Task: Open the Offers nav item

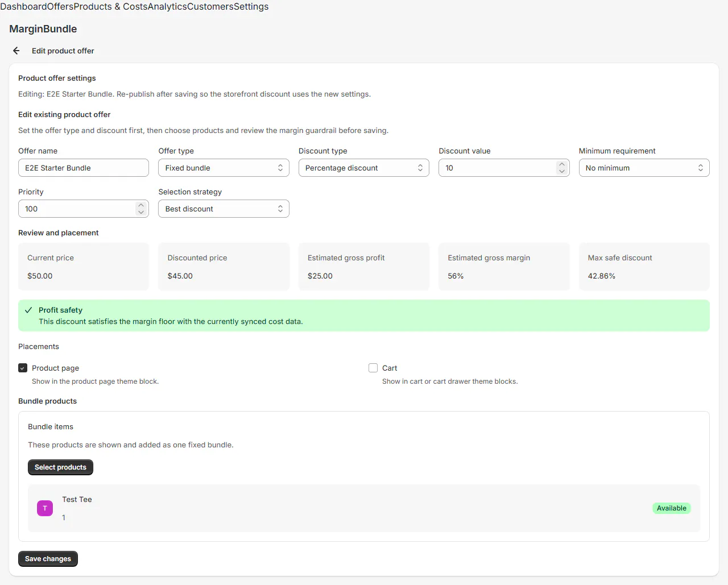Action: point(60,7)
